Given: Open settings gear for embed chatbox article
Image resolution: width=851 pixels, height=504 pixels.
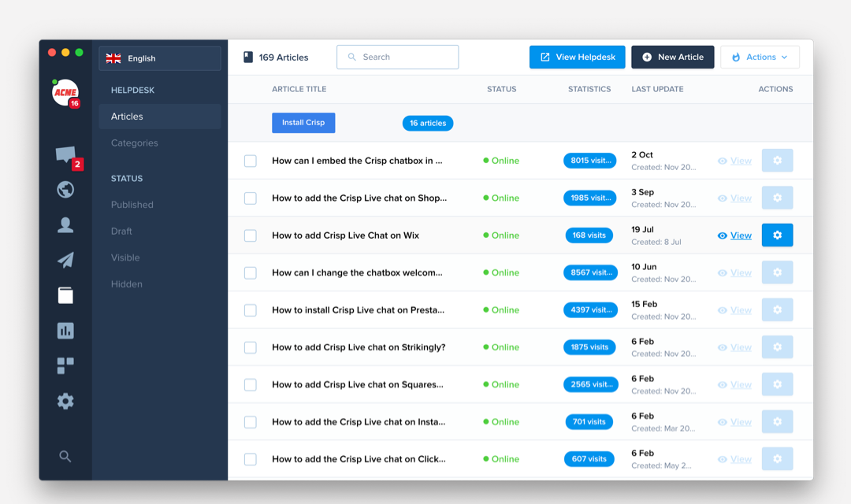Looking at the screenshot, I should pos(777,161).
